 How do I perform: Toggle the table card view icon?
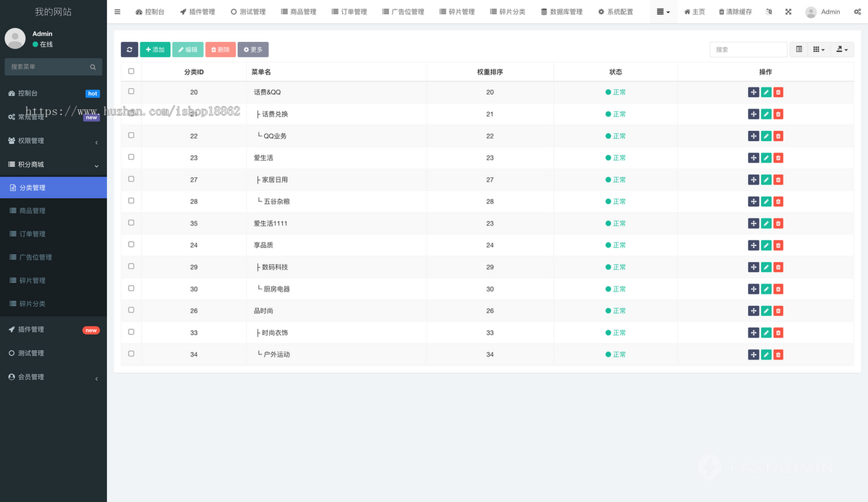tap(799, 49)
